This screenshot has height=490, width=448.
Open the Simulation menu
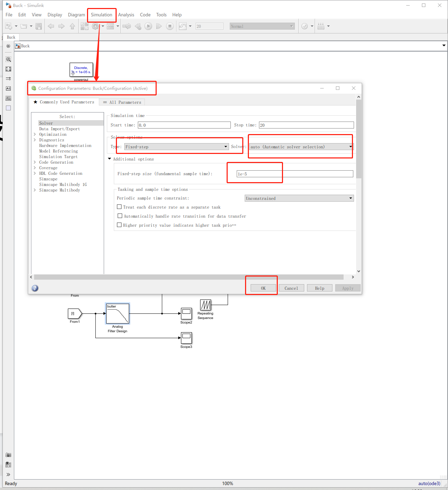click(101, 15)
